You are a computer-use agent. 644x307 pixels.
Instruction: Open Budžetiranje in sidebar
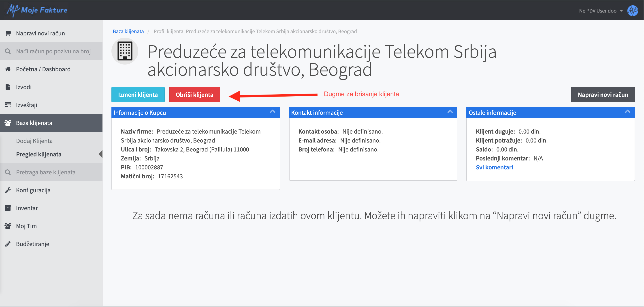click(x=51, y=244)
